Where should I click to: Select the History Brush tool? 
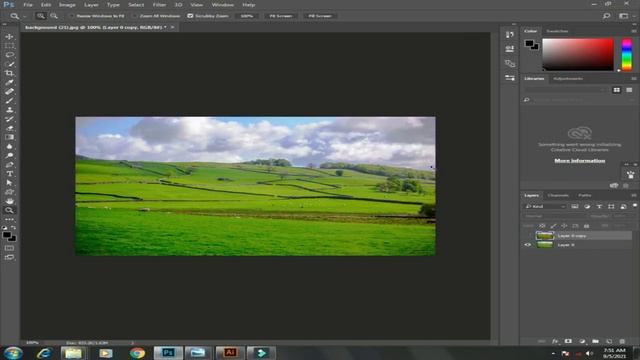click(x=9, y=119)
